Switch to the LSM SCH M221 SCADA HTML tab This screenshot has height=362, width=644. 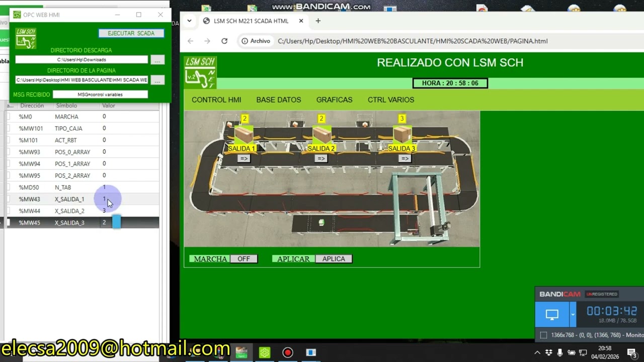tap(252, 21)
